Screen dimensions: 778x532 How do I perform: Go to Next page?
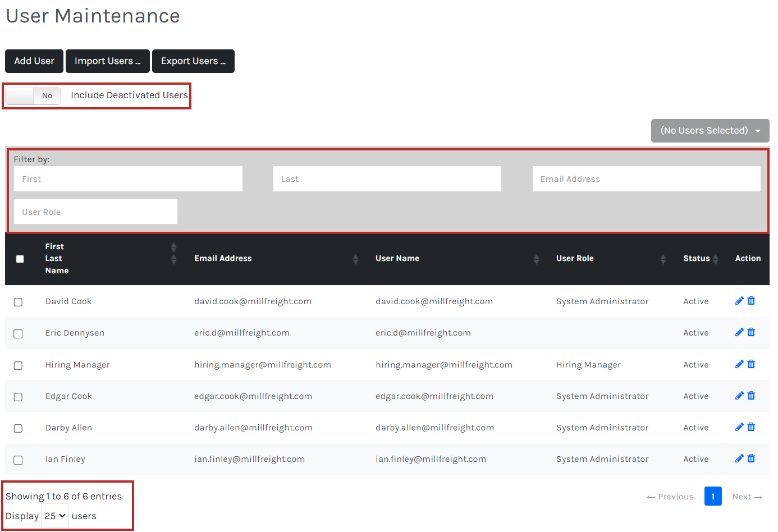coord(747,497)
